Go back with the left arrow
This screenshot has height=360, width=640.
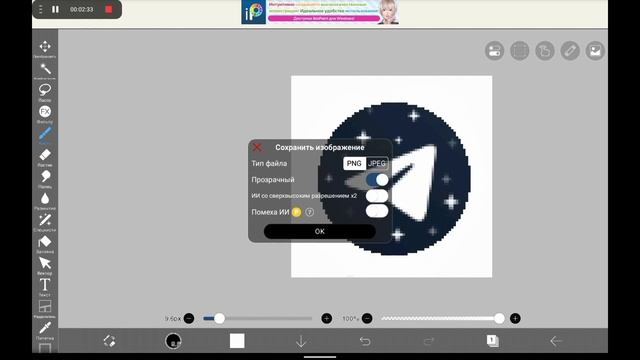tap(556, 341)
